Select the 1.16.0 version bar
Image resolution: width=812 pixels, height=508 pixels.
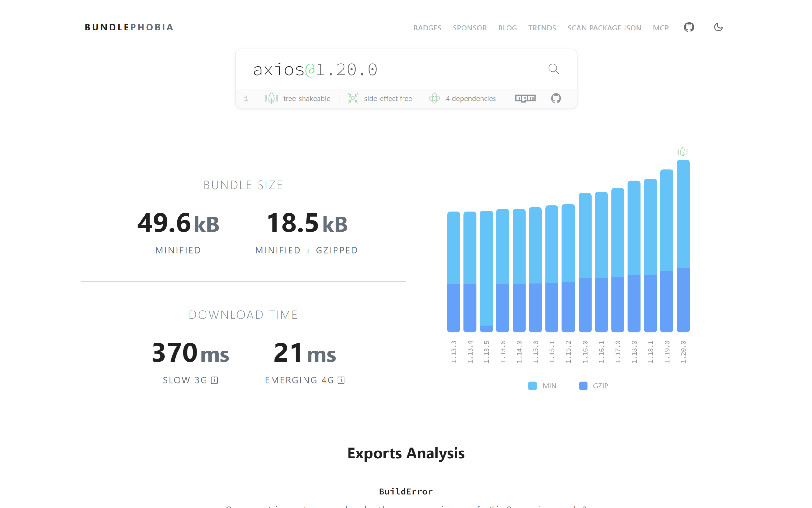coord(585,263)
